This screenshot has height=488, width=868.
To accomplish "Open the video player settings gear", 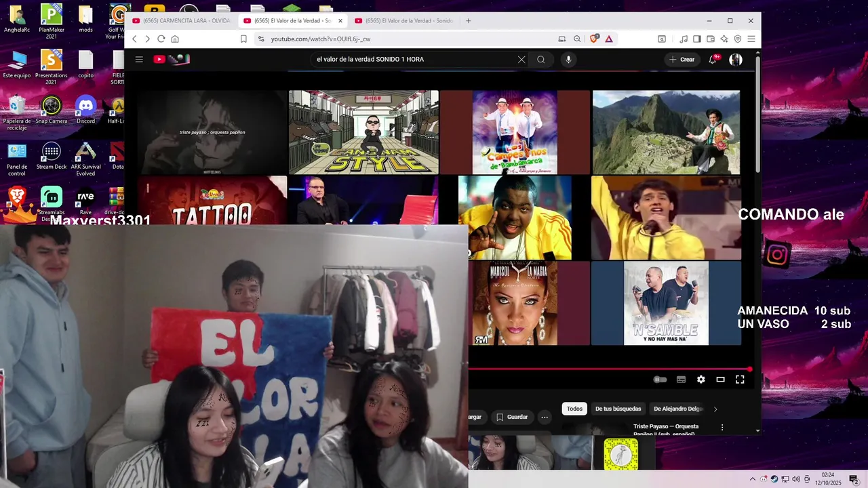I will click(x=701, y=380).
